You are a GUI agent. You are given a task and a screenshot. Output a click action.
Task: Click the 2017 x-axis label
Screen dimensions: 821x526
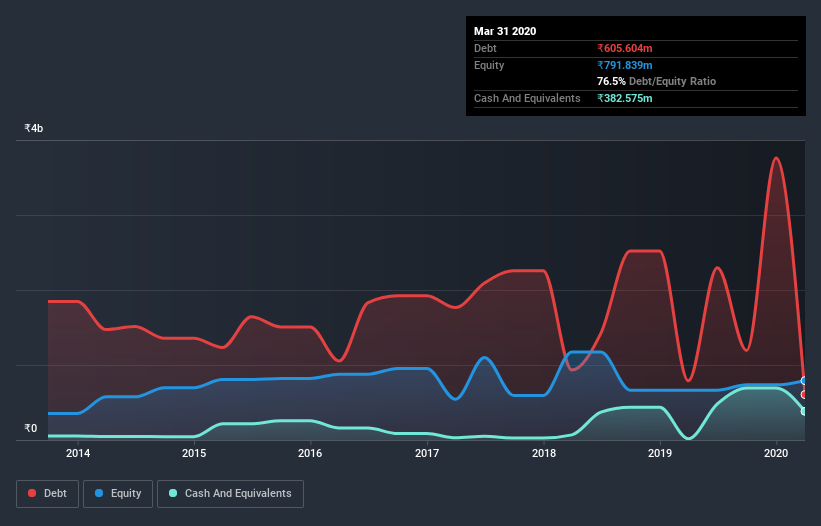427,453
